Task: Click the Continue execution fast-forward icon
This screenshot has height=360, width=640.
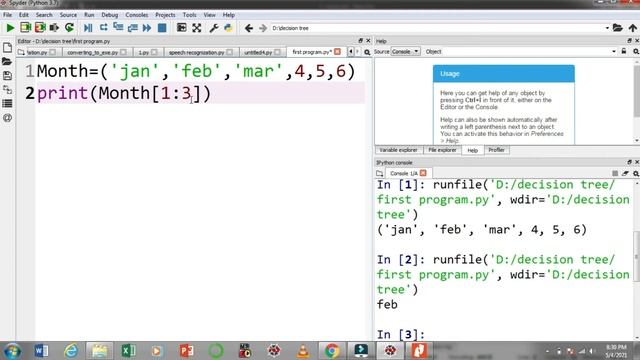Action: pyautogui.click(x=147, y=28)
